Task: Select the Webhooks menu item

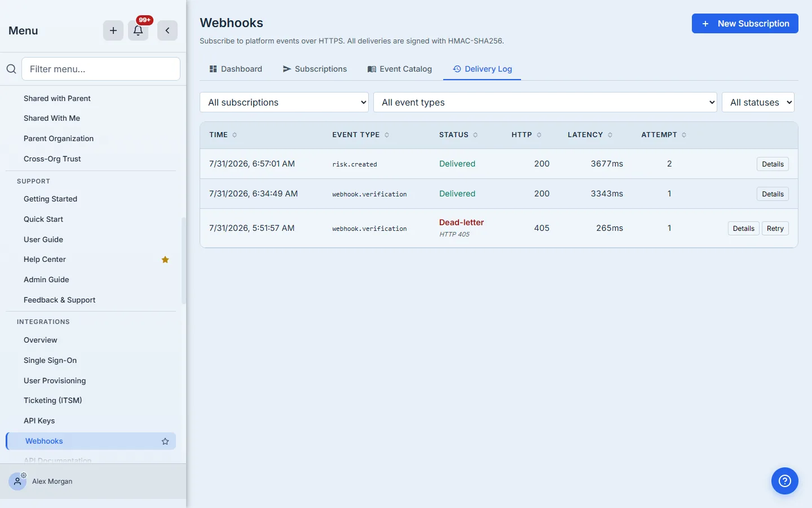Action: 91,441
